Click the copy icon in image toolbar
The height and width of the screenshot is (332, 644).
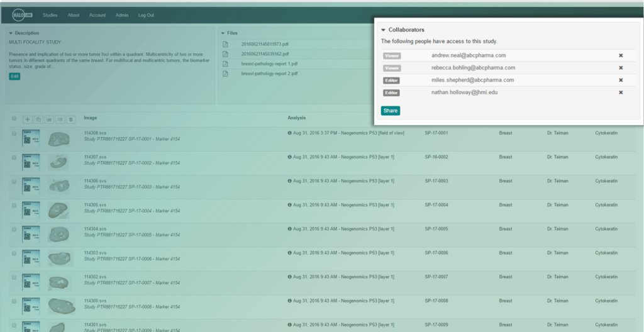(x=38, y=119)
